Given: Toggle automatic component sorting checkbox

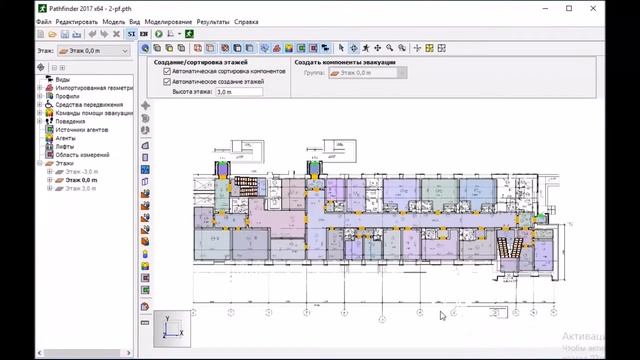Looking at the screenshot, I should 167,71.
